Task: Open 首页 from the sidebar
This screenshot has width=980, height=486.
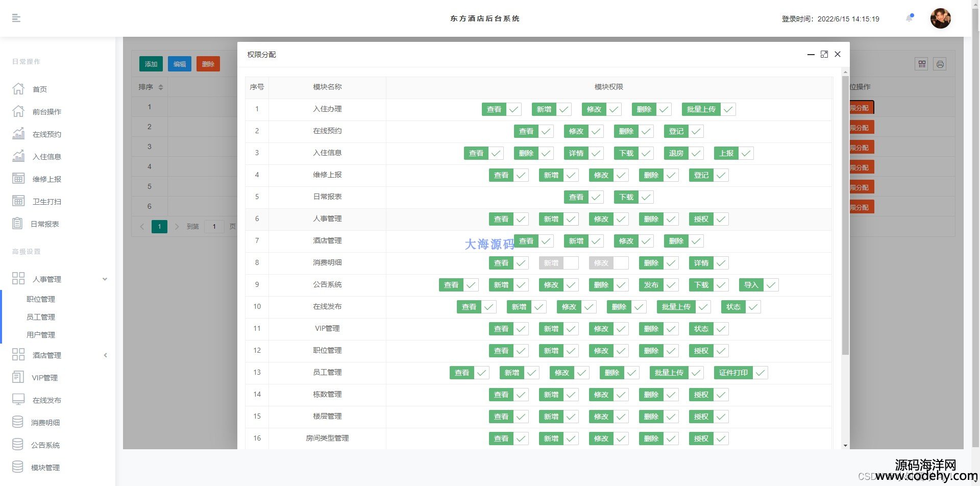Action: click(39, 89)
